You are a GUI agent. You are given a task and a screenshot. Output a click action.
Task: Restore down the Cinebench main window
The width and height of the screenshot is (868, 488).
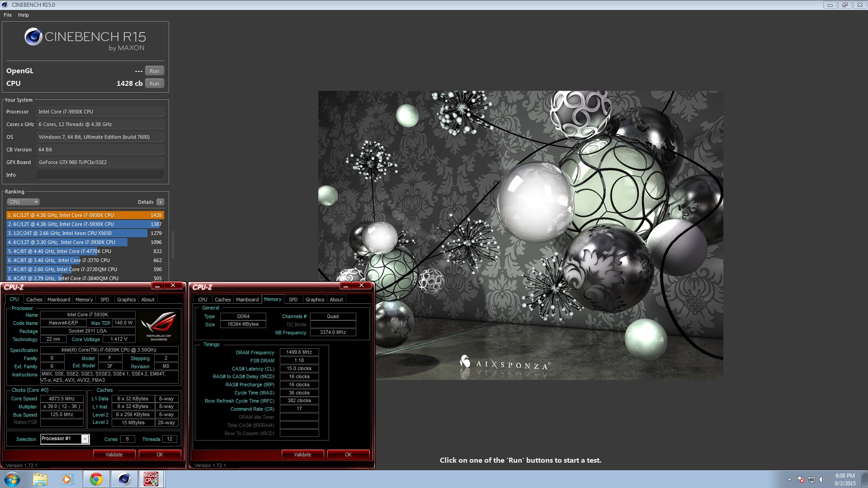coord(844,5)
